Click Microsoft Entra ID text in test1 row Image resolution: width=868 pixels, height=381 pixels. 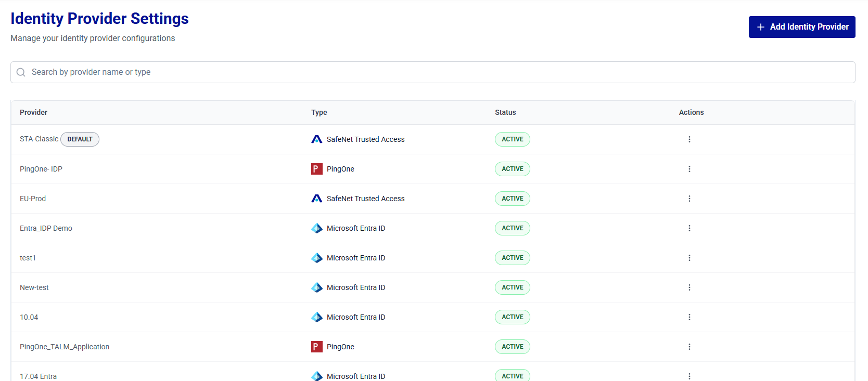356,258
